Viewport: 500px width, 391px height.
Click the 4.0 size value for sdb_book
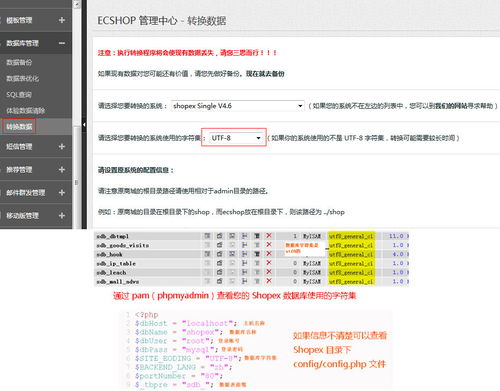(398, 254)
